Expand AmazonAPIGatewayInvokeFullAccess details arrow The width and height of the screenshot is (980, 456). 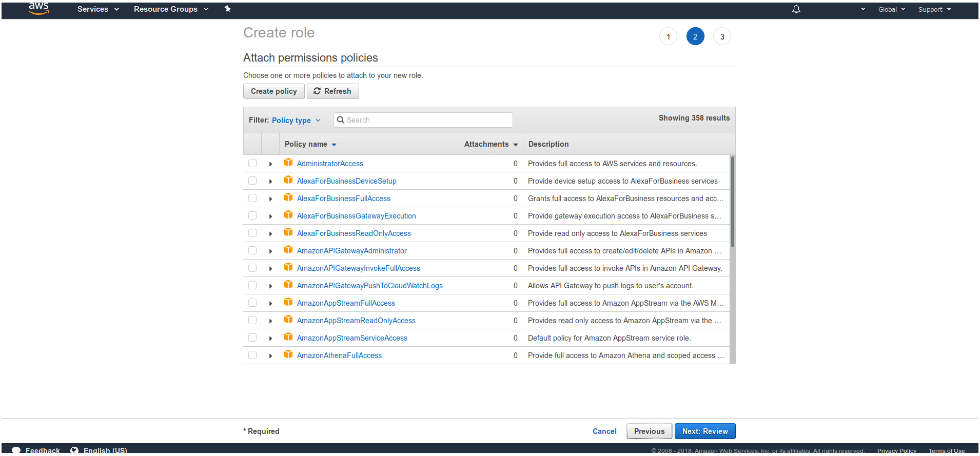pos(270,268)
